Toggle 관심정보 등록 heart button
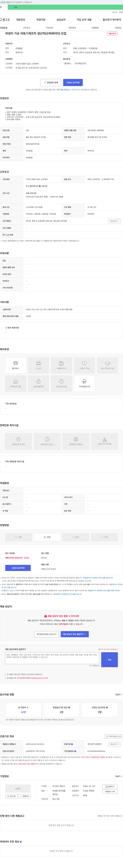 click(51, 83)
